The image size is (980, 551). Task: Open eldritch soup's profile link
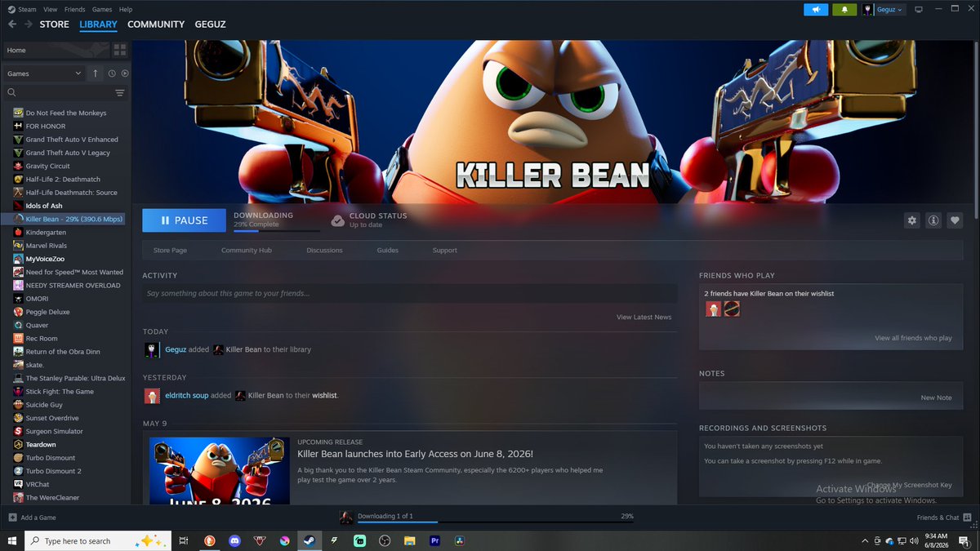click(x=186, y=395)
